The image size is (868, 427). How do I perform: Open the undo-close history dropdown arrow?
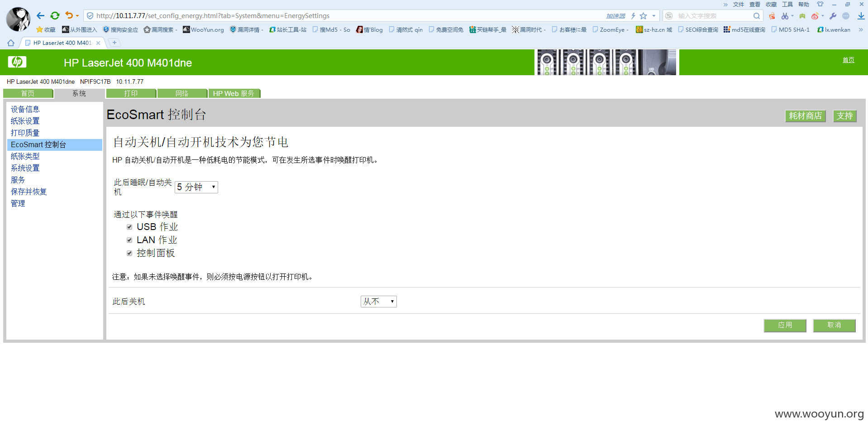click(x=77, y=16)
